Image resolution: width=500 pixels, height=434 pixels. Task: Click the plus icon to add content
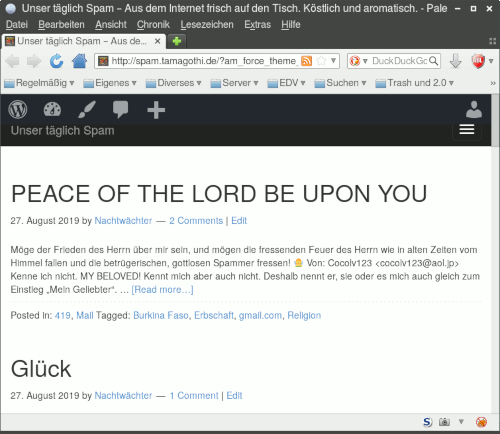pyautogui.click(x=156, y=110)
